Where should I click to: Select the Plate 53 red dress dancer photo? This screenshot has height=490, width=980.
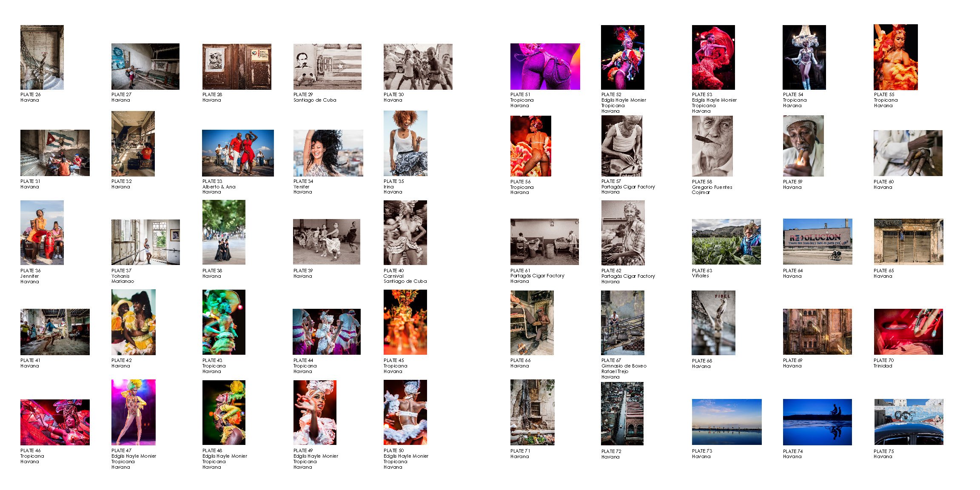click(x=713, y=57)
